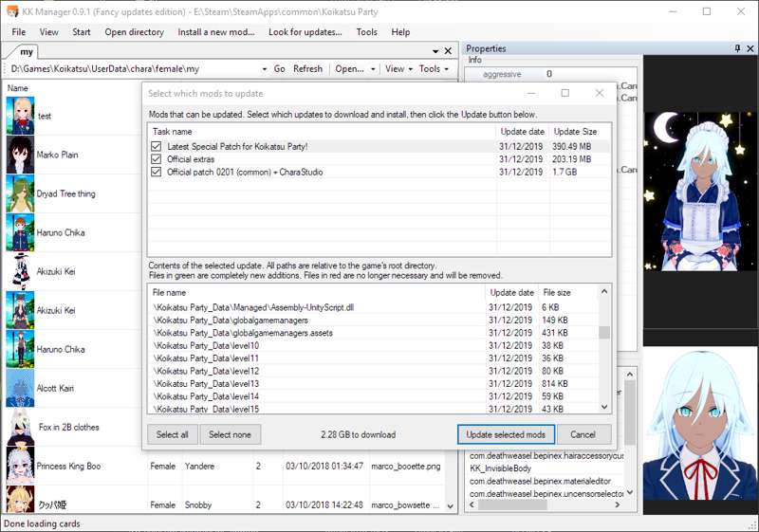Open the Tools menu in menu bar

(366, 32)
